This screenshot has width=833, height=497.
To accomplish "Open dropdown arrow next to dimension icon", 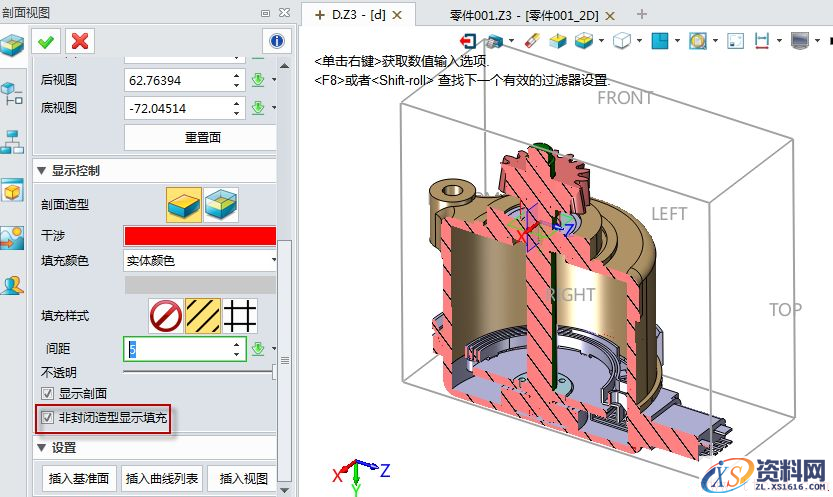I will pos(779,41).
